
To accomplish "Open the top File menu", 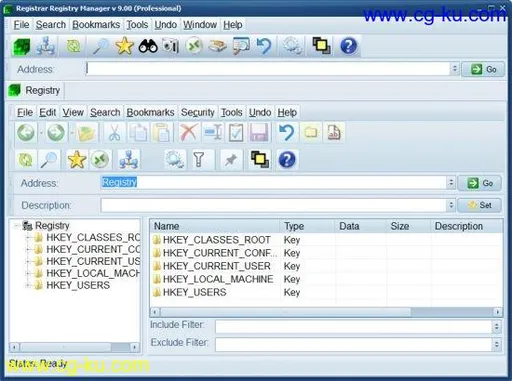I will (21, 25).
